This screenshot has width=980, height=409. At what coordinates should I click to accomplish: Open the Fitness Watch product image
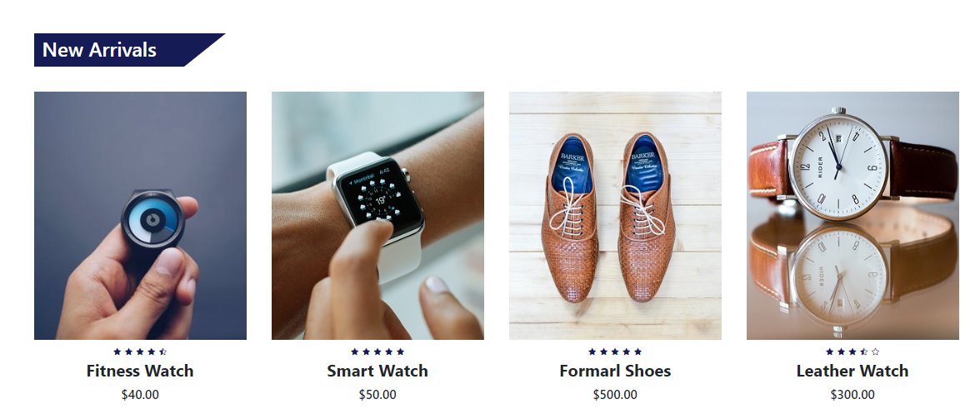140,216
